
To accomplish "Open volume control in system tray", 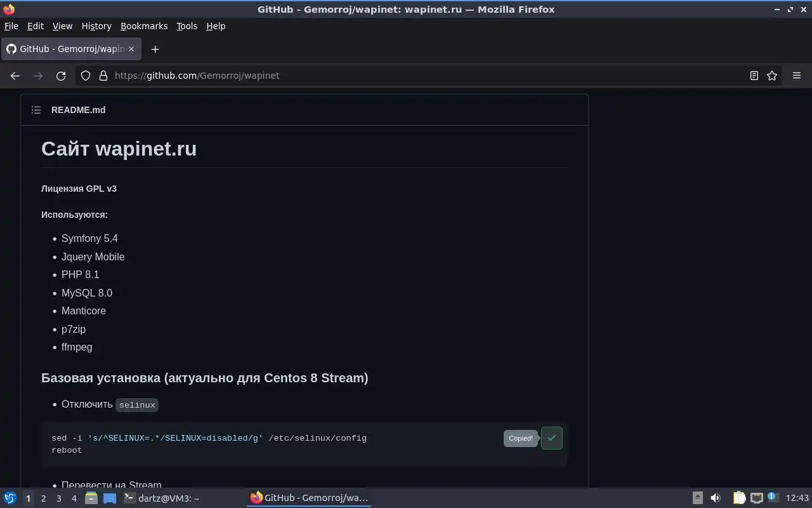I will (x=716, y=498).
